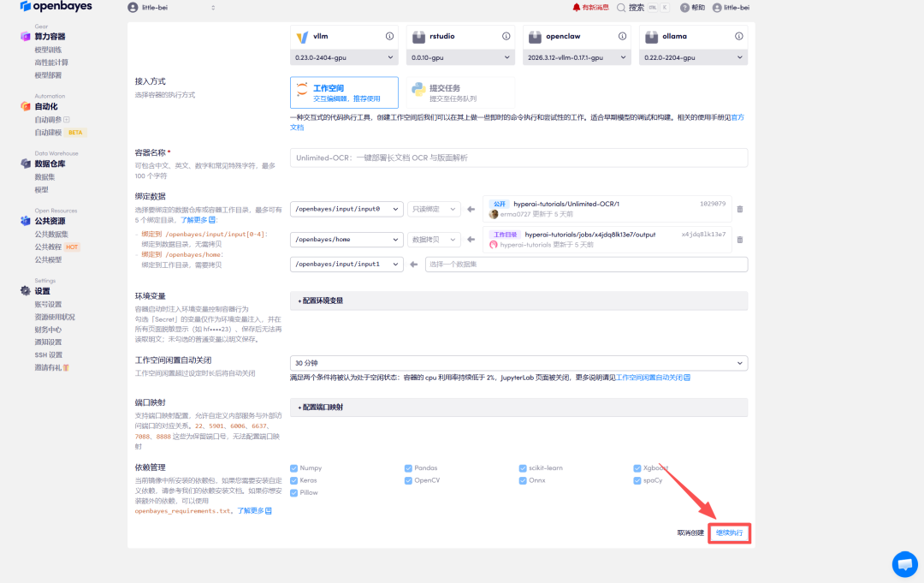Open 算力容器 section icon in sidebar
The image size is (924, 583).
click(26, 37)
